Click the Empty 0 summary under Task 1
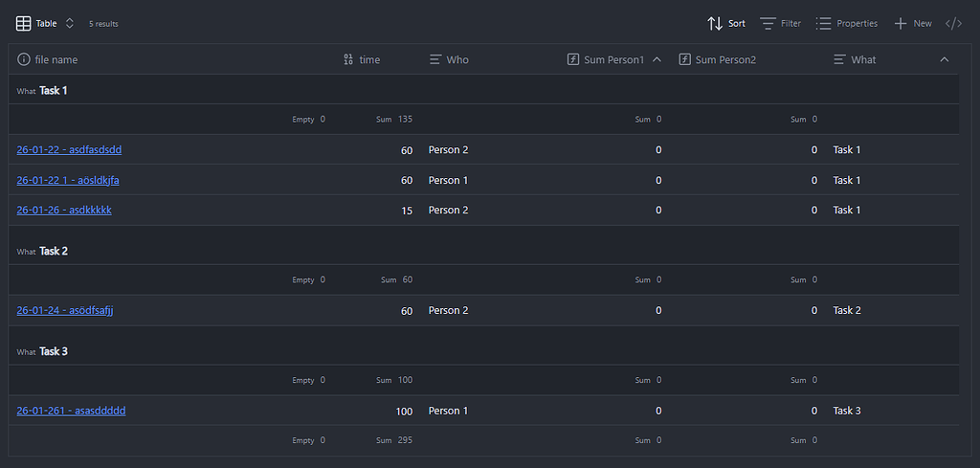 pos(309,120)
